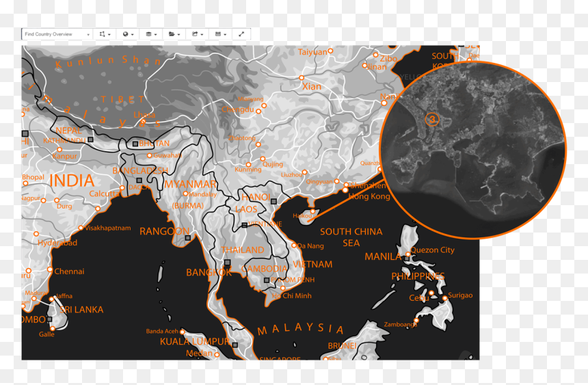
Task: Click the Kathmandu capital square marker
Action: tap(90, 140)
